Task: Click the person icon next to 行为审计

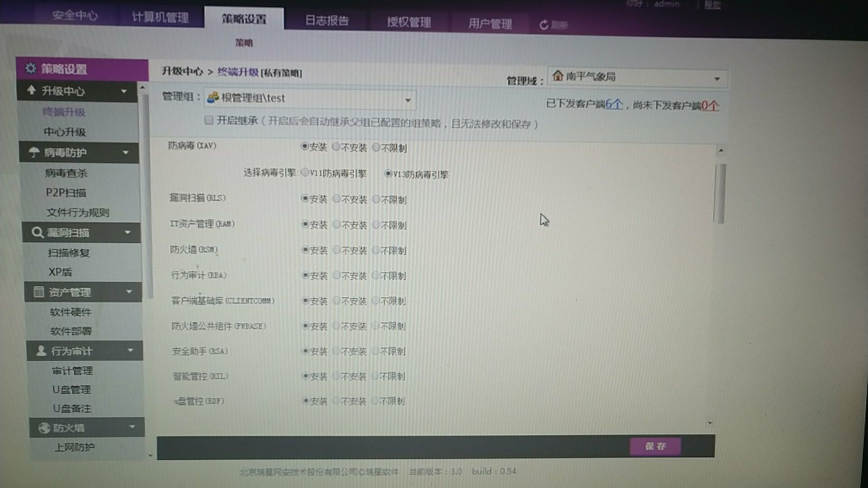Action: pos(41,351)
